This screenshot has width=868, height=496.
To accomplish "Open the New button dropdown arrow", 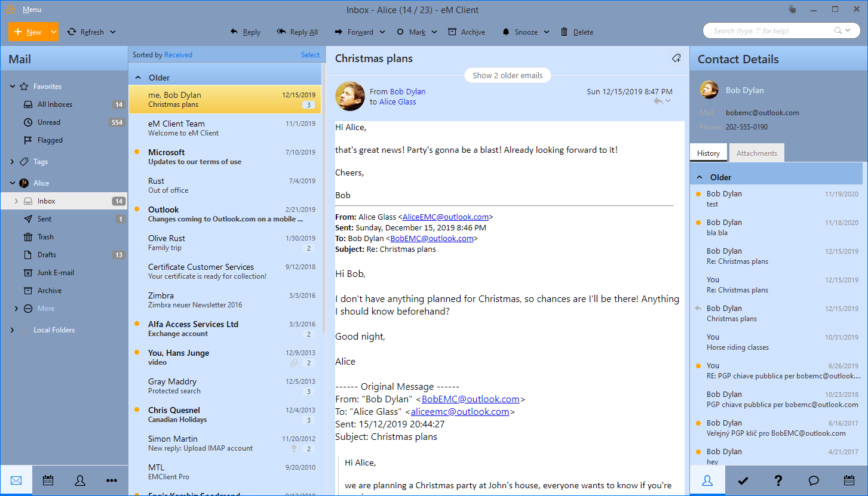I will tap(54, 32).
